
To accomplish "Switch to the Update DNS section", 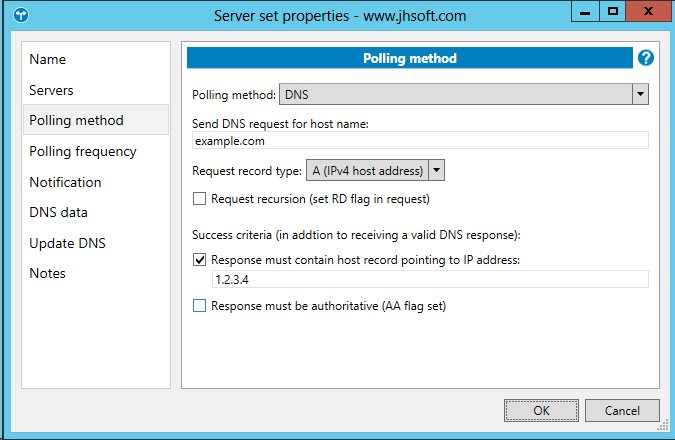I will pos(67,243).
